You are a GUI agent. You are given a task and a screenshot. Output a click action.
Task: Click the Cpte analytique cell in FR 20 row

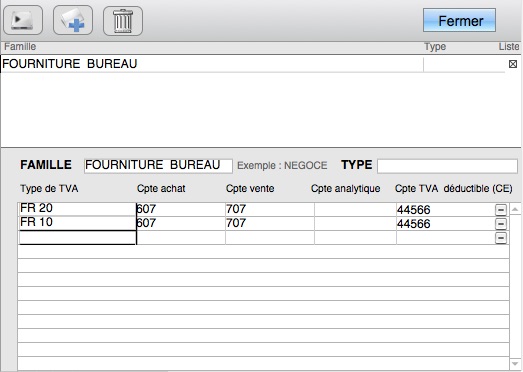click(355, 209)
